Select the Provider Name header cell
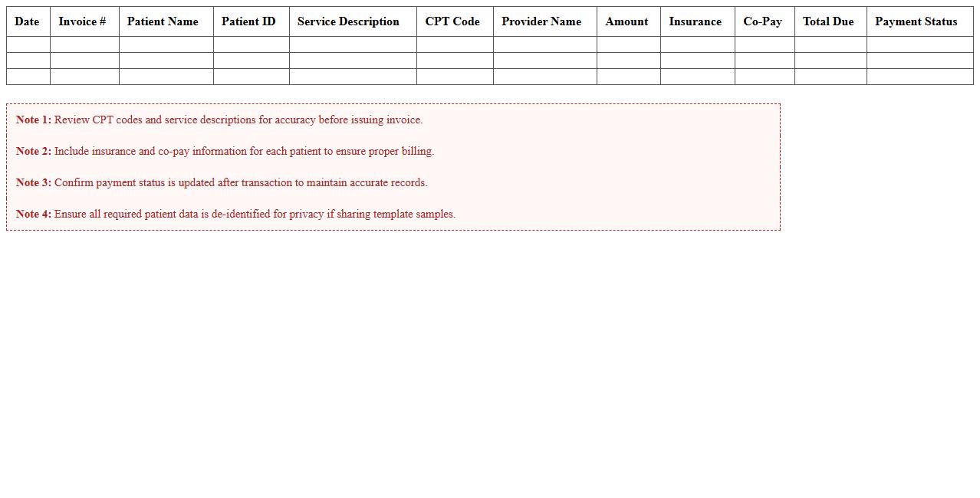The height and width of the screenshot is (498, 980). tap(541, 21)
